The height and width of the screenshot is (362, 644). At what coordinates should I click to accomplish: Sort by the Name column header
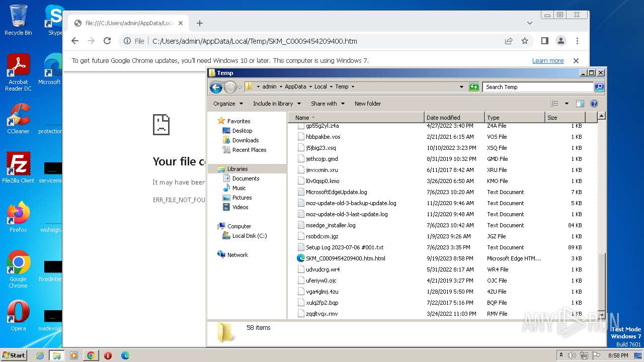click(356, 118)
